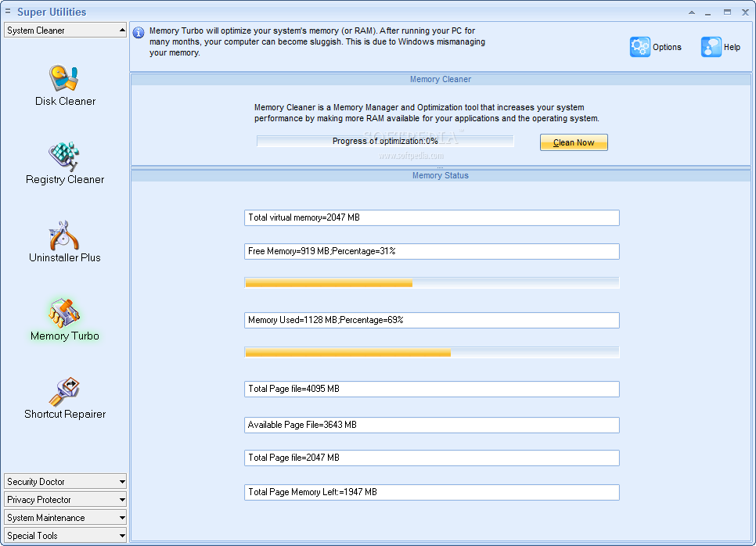This screenshot has height=546, width=756.
Task: Open the Shortcut Repairer icon
Action: [64, 391]
